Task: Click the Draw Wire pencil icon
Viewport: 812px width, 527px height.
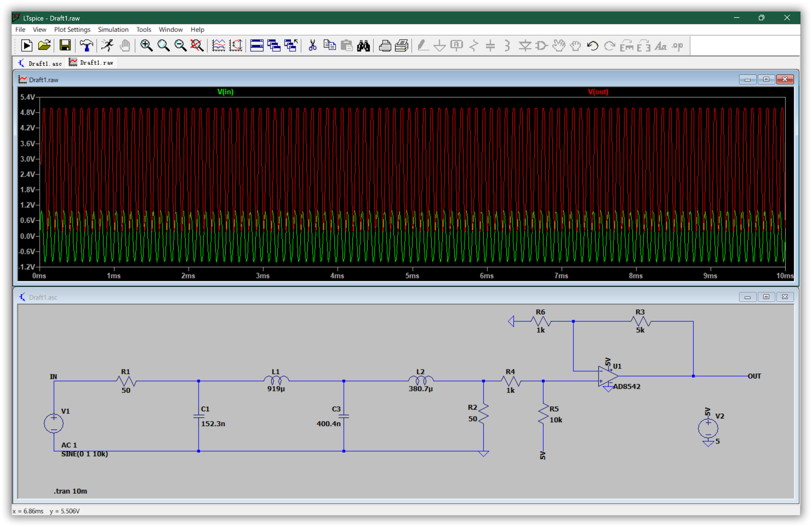Action: pyautogui.click(x=423, y=45)
